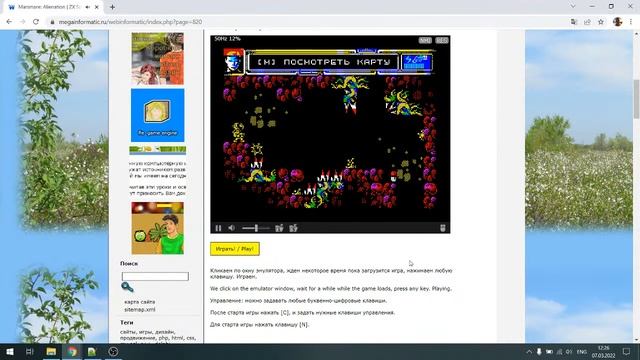Bookmark the page with the star icon
This screenshot has height=360, width=640.
(601, 22)
